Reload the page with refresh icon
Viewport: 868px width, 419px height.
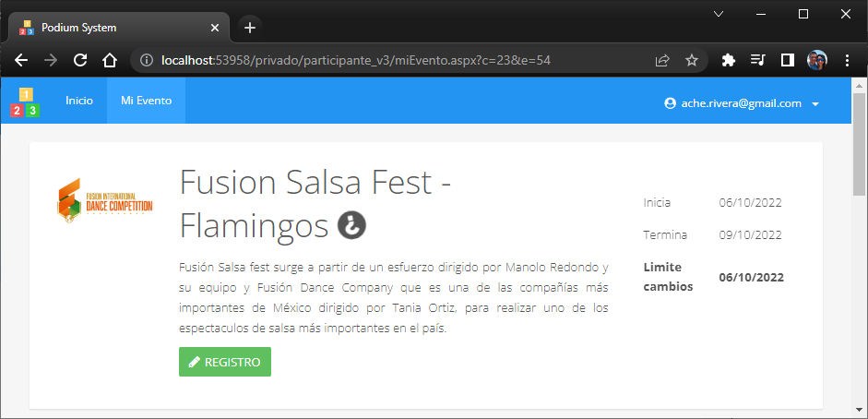pyautogui.click(x=81, y=60)
